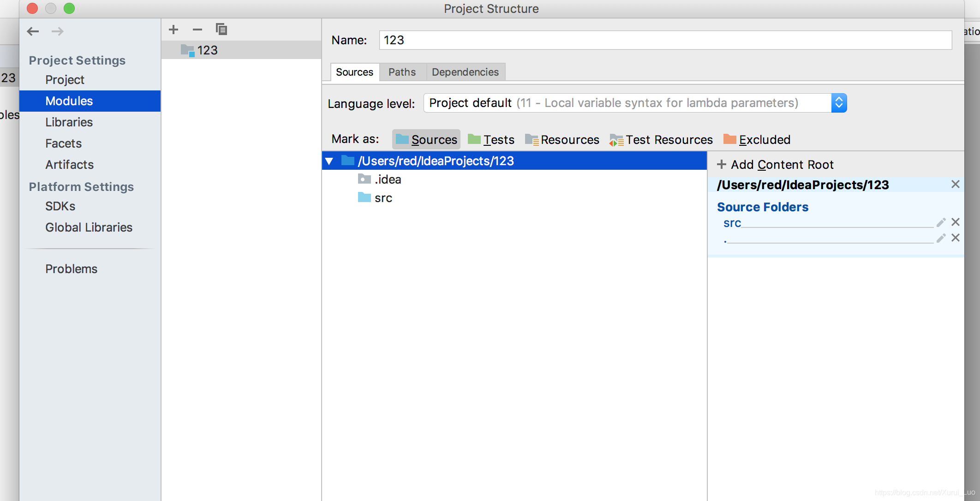Switch to the Dependencies tab
Image resolution: width=980 pixels, height=501 pixels.
point(465,72)
